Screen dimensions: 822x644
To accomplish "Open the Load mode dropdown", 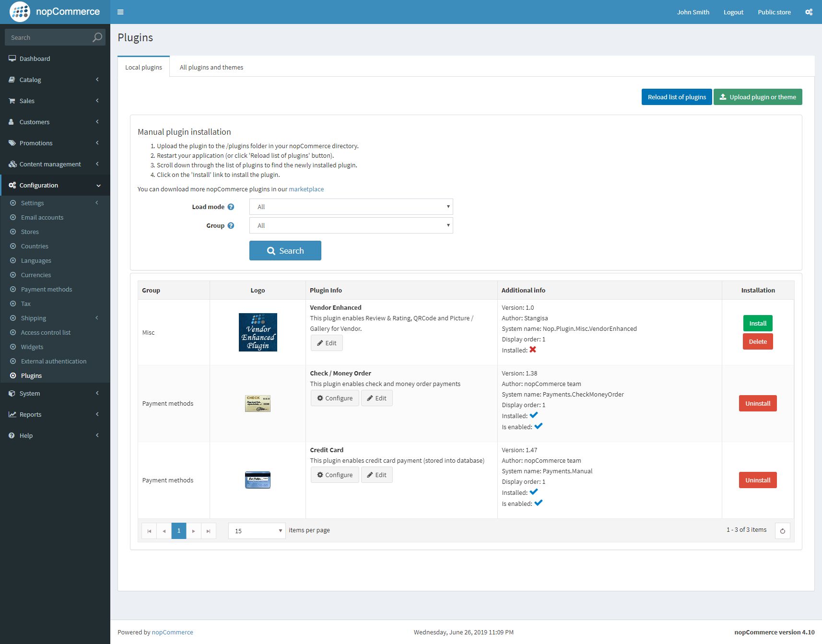I will pos(351,207).
